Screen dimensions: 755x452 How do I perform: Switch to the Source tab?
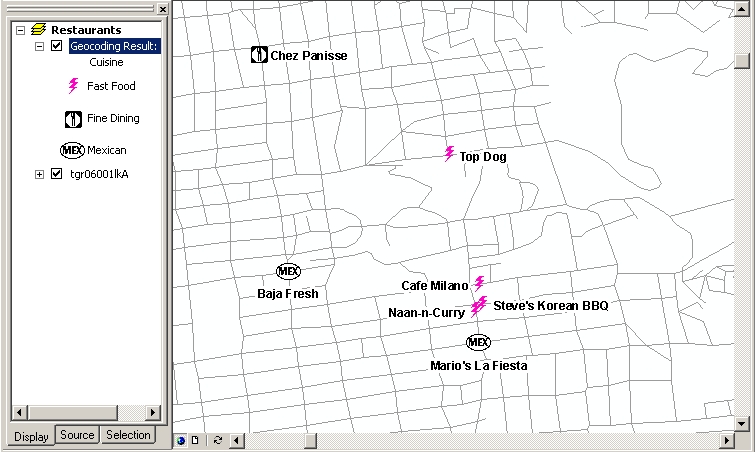coord(77,435)
